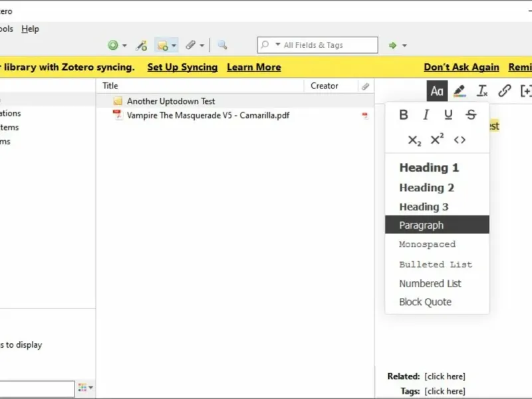The image size is (532, 399).
Task: Toggle Underline formatting
Action: click(448, 114)
